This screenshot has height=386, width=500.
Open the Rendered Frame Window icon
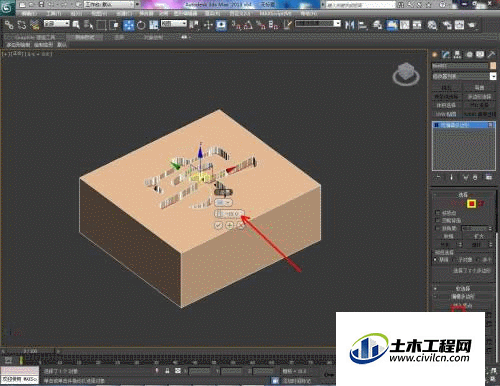click(x=459, y=25)
